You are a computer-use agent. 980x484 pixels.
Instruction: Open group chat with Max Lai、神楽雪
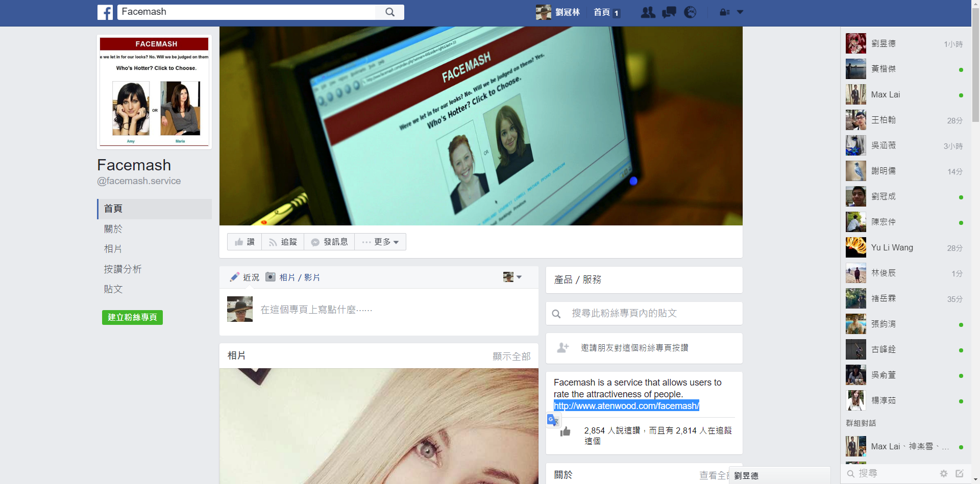[x=905, y=446]
